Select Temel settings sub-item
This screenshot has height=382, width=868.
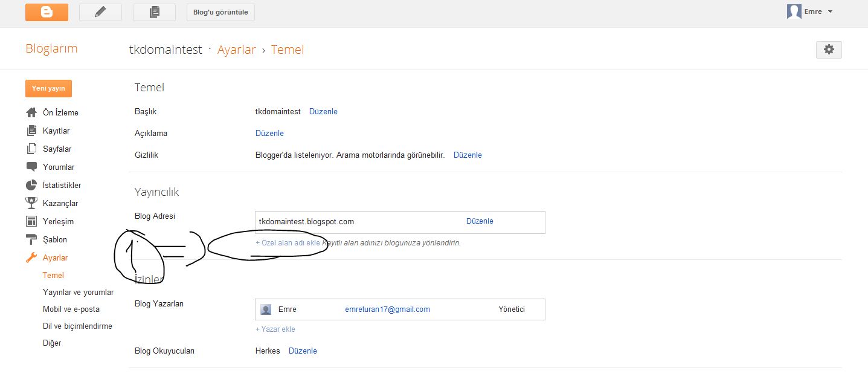[x=53, y=275]
